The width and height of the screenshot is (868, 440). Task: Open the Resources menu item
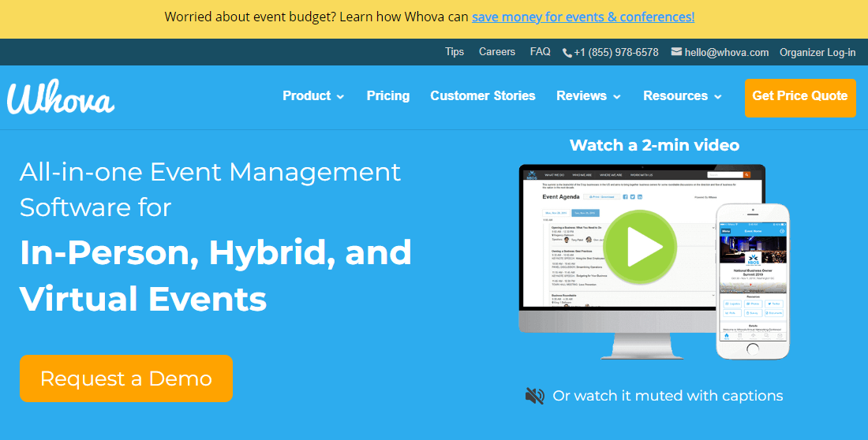(x=675, y=95)
